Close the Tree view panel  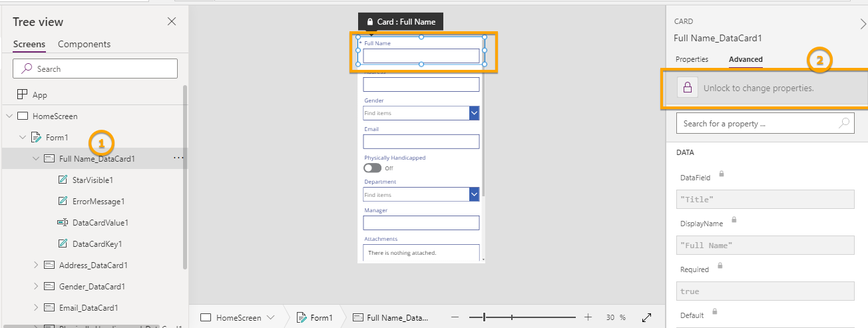click(x=172, y=22)
